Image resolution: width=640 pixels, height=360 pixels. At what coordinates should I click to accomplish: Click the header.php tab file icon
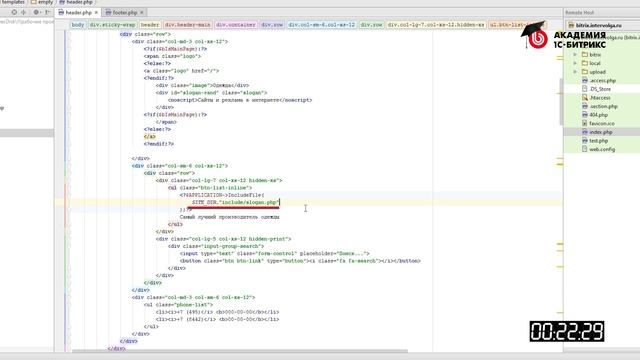pyautogui.click(x=61, y=13)
